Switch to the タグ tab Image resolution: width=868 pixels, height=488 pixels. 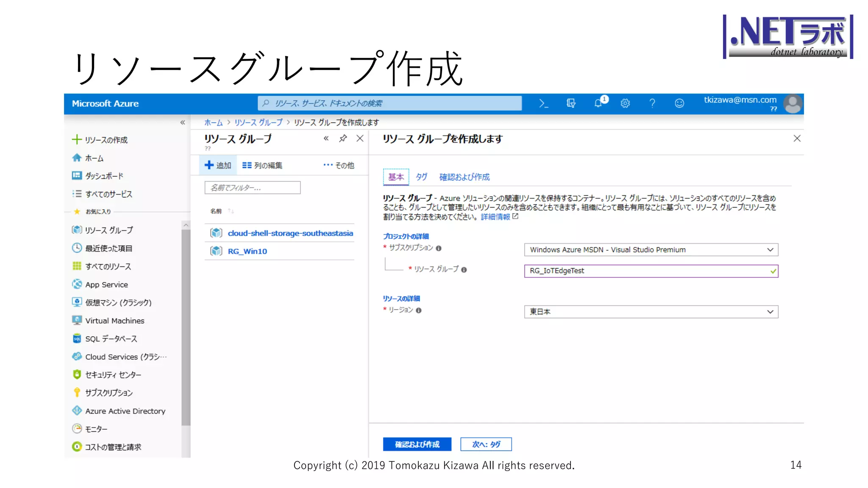pos(421,177)
